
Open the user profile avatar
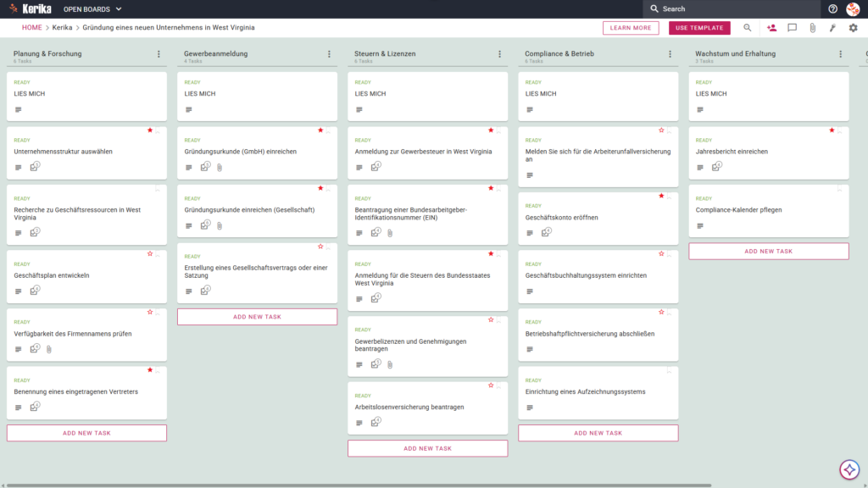coord(853,8)
